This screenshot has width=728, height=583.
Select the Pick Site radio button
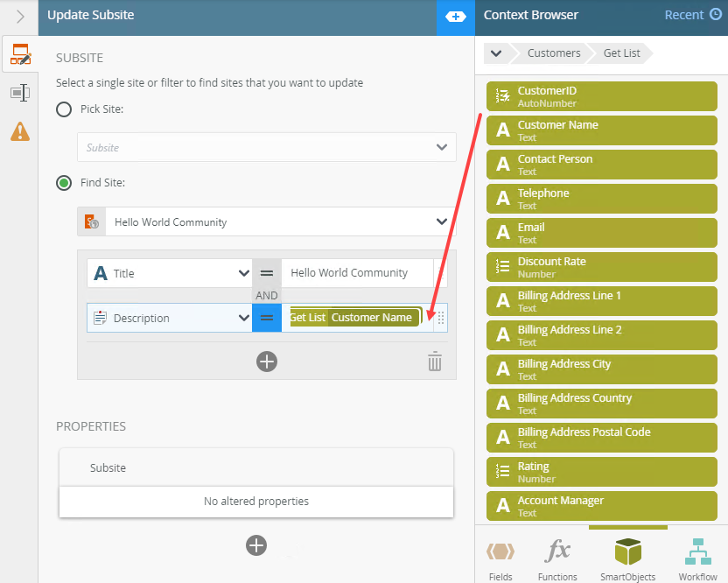point(64,109)
